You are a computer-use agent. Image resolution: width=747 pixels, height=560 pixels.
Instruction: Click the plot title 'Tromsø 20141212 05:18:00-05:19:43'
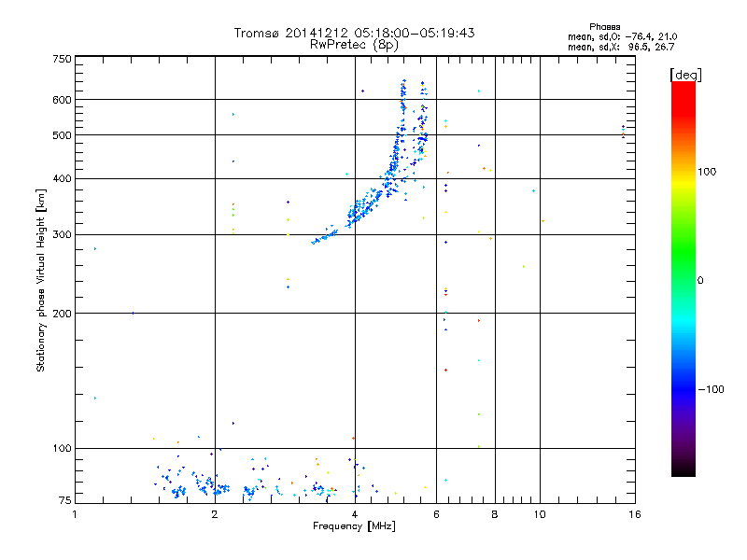click(354, 33)
